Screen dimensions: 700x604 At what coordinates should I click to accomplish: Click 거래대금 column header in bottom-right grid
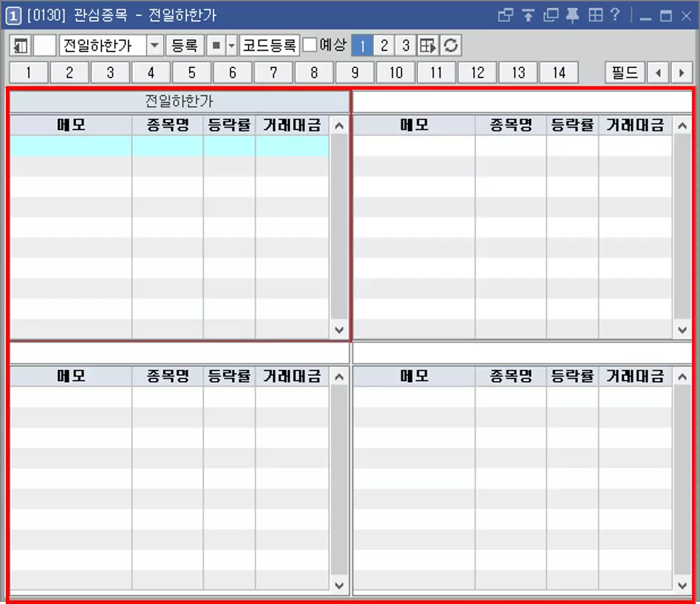click(636, 376)
